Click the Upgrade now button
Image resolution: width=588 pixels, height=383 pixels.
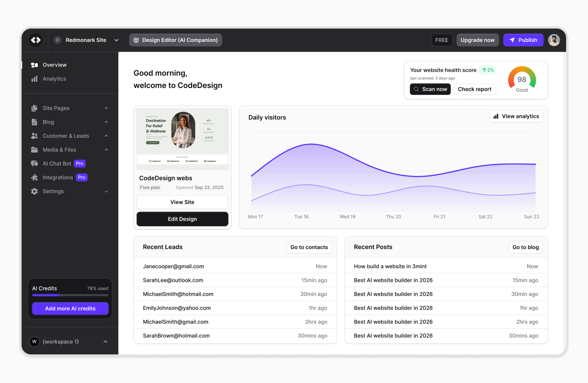(x=478, y=40)
